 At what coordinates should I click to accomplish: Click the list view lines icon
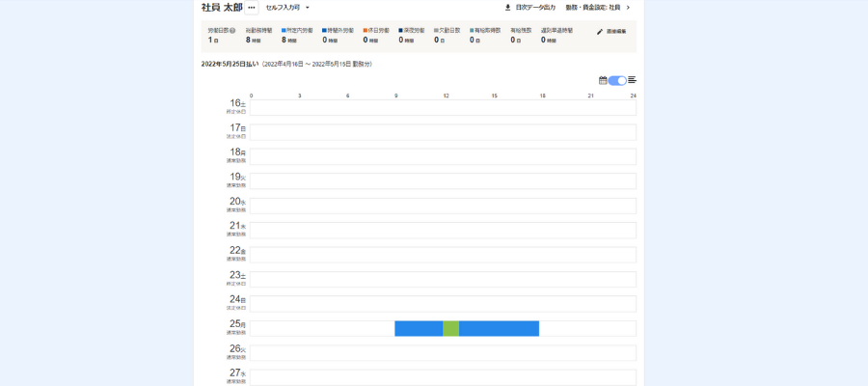click(633, 80)
